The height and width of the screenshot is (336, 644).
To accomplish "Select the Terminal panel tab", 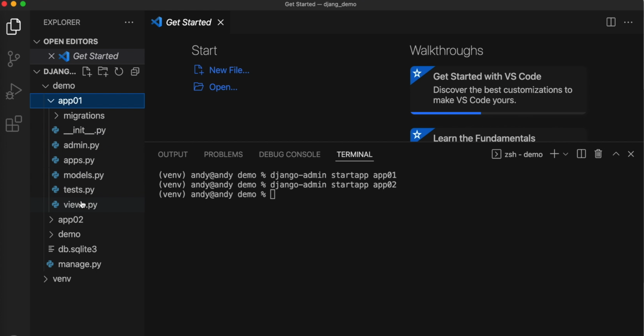I will pyautogui.click(x=354, y=154).
